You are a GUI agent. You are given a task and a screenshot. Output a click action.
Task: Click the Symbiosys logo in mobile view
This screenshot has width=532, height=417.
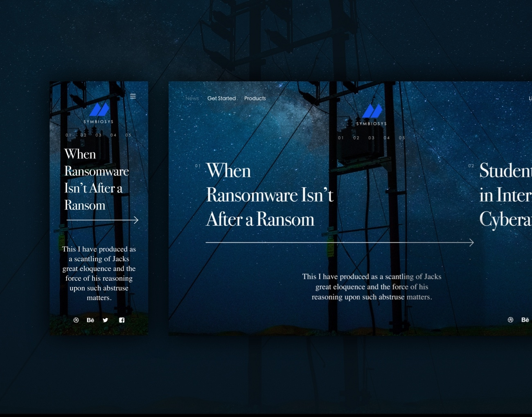point(99,113)
